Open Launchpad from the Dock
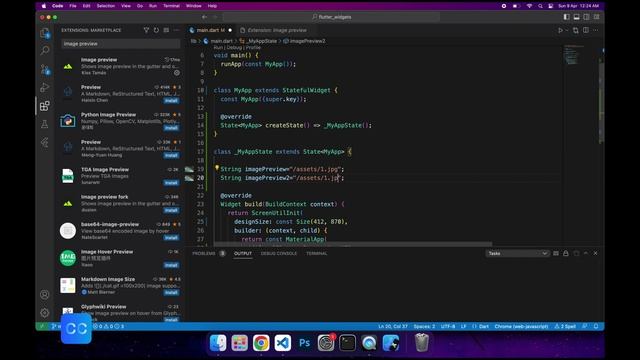 (240, 343)
